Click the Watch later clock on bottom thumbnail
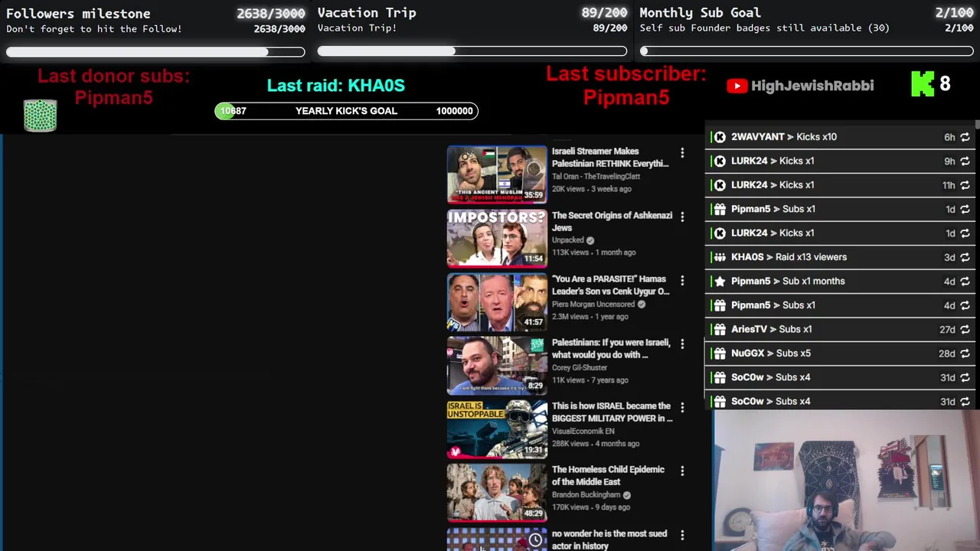 point(535,540)
